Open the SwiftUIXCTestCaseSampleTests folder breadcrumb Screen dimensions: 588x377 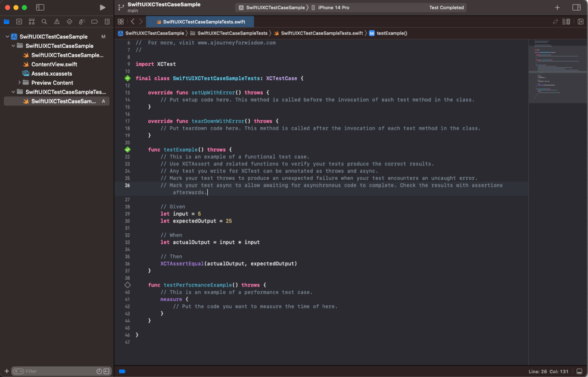coord(229,33)
